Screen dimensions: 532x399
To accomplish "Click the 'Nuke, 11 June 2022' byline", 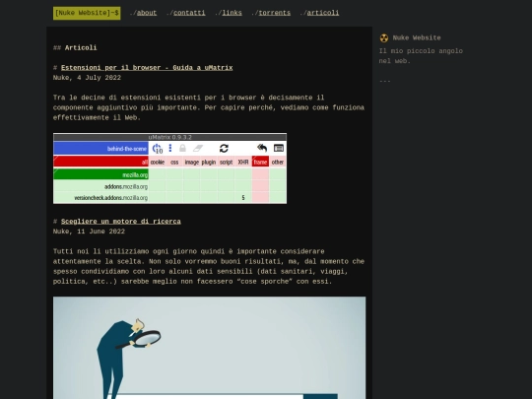I will click(x=89, y=232).
